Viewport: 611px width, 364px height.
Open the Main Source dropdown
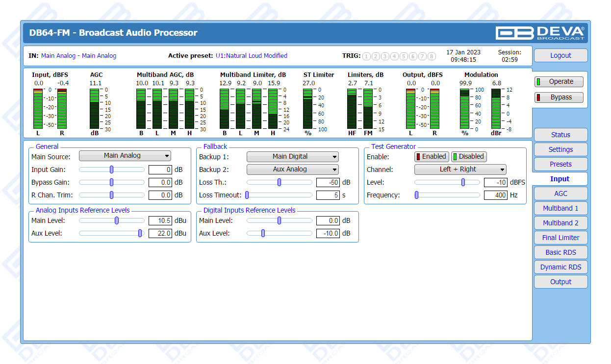coord(125,156)
